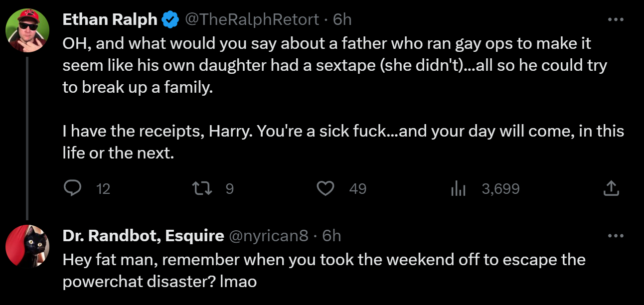Image resolution: width=644 pixels, height=305 pixels.
Task: Click the 3,699 view count
Action: pos(500,188)
